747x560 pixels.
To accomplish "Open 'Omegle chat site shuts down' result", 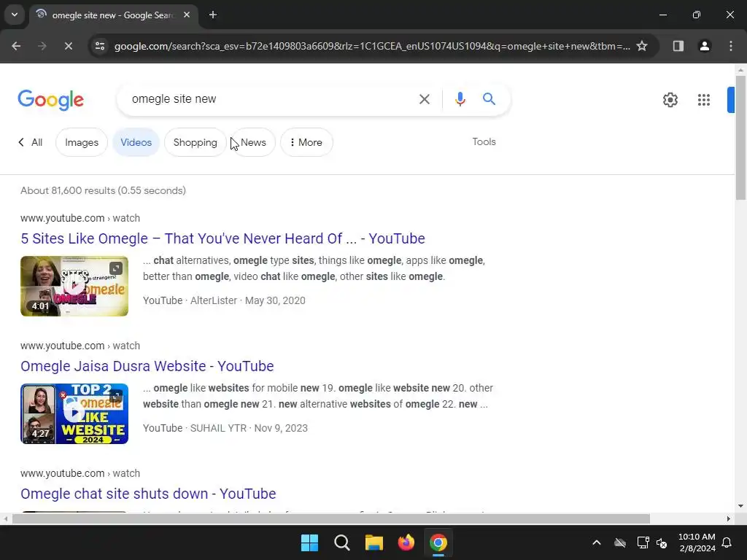I will point(148,494).
